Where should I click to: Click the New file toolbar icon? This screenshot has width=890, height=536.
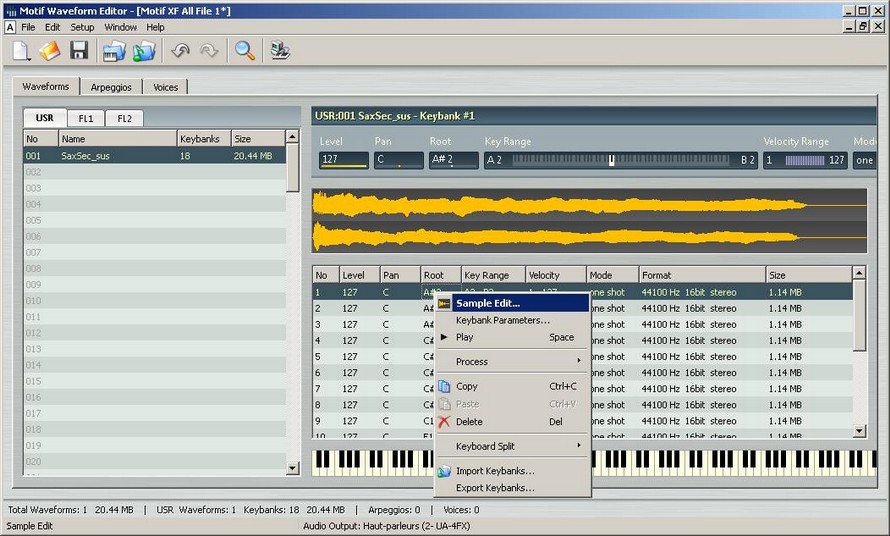coord(22,51)
